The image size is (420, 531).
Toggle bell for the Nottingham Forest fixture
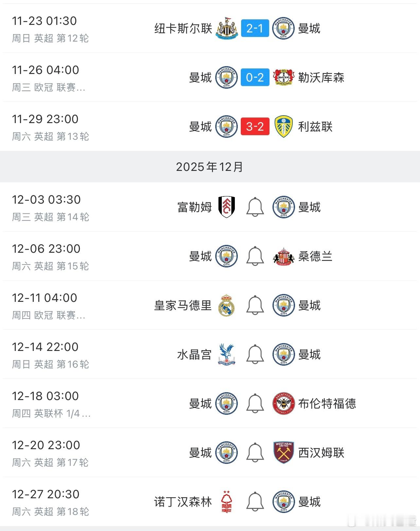point(255,502)
